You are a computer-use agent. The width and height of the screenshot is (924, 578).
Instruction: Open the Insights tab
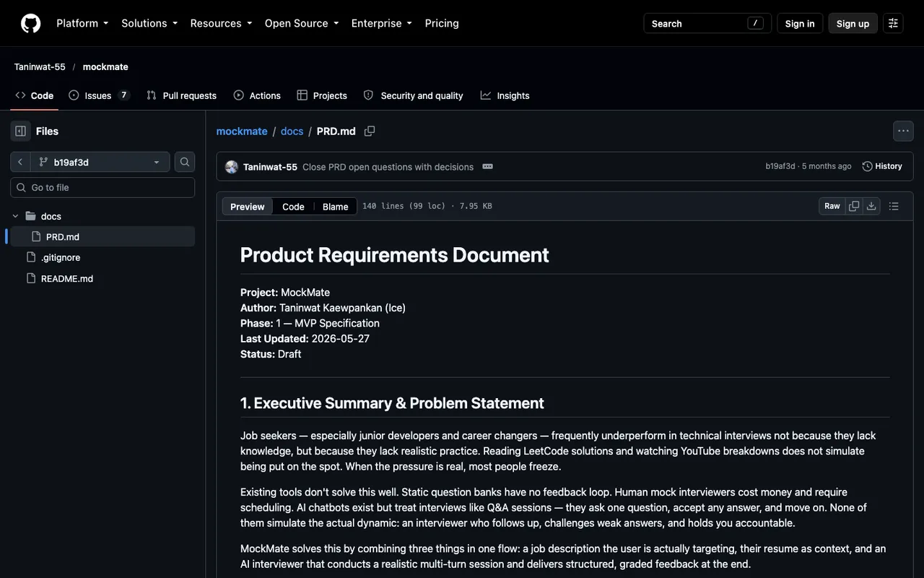(505, 95)
